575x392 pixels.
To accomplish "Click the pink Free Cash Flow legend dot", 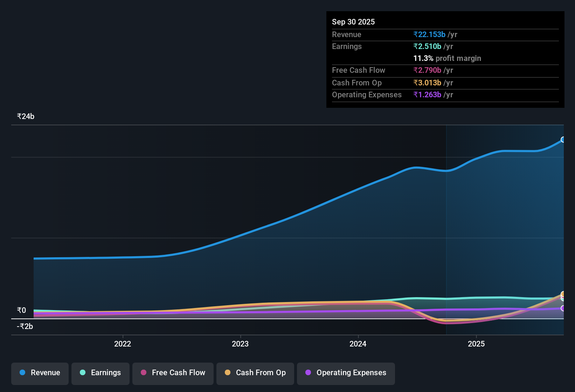I will click(x=143, y=373).
